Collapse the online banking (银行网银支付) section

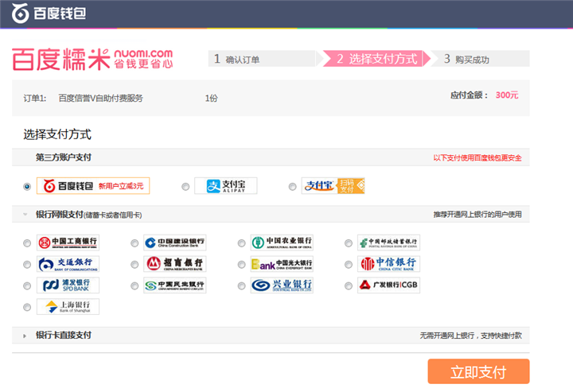pyautogui.click(x=25, y=215)
